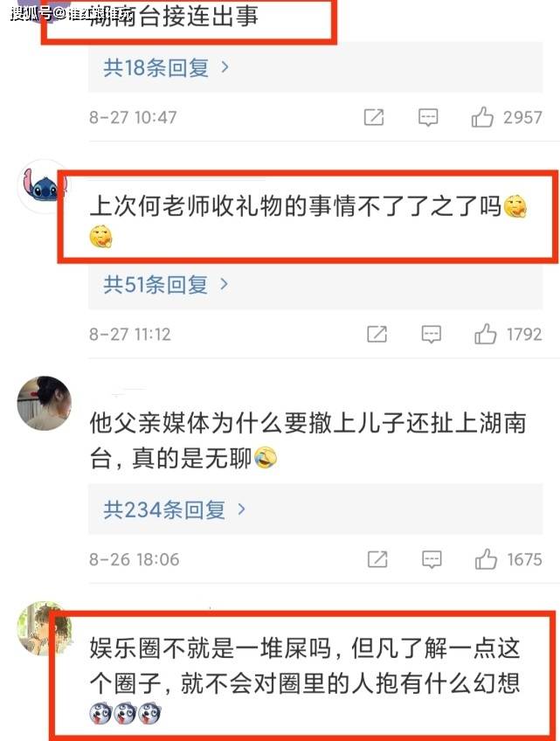Viewport: 560px width, 741px height.
Task: Open comment starting with 他父亲媒体为什么
Action: pos(308,440)
